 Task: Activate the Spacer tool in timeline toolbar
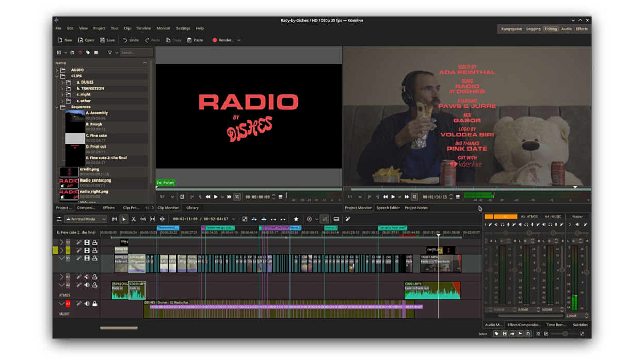click(x=143, y=219)
